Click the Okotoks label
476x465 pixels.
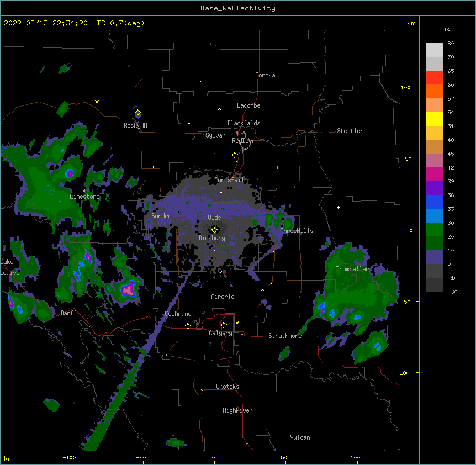[228, 387]
